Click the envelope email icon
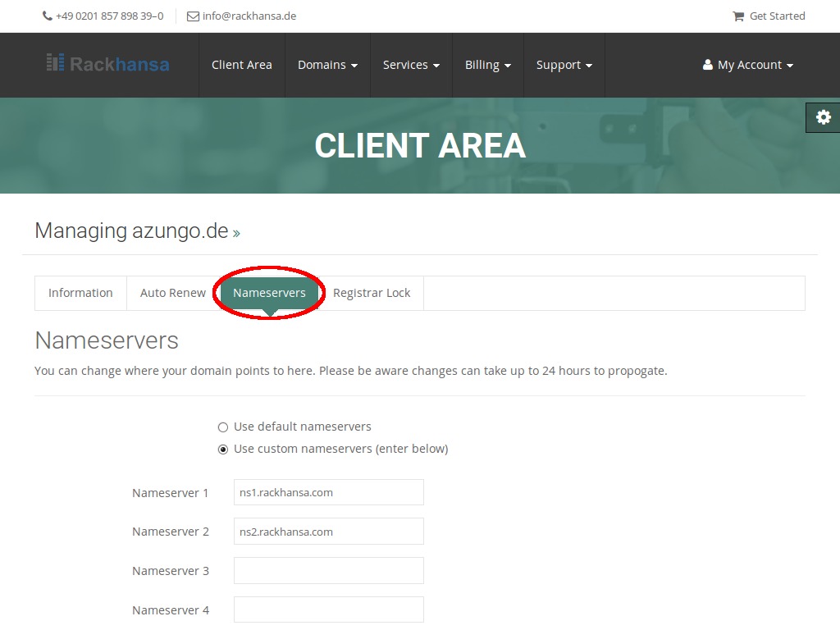 pyautogui.click(x=193, y=16)
